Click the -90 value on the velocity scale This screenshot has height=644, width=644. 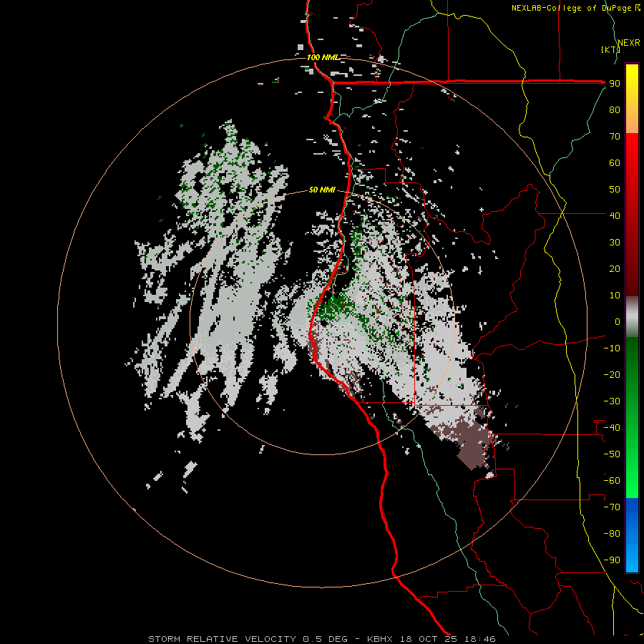pyautogui.click(x=612, y=560)
